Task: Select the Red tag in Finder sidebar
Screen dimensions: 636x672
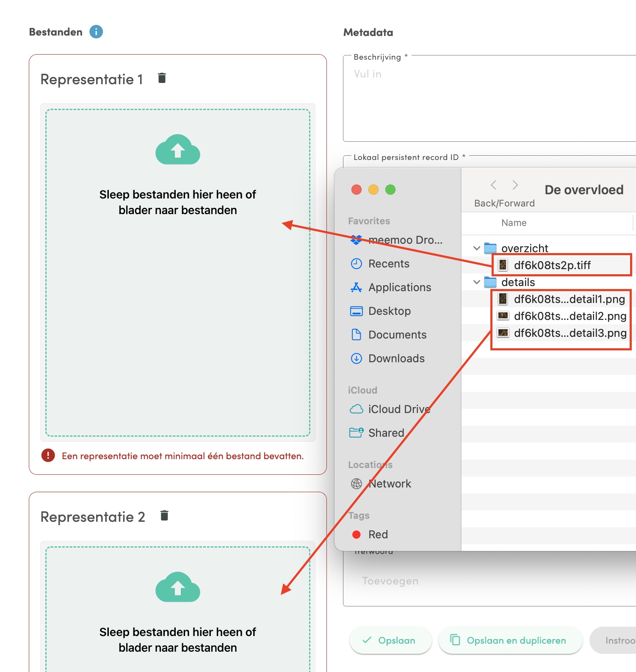Action: pos(369,534)
